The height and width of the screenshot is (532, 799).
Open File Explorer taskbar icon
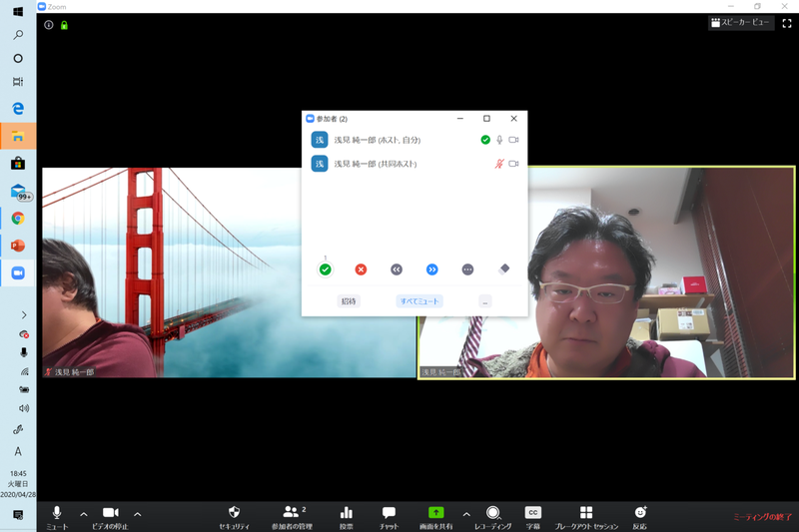(x=18, y=136)
